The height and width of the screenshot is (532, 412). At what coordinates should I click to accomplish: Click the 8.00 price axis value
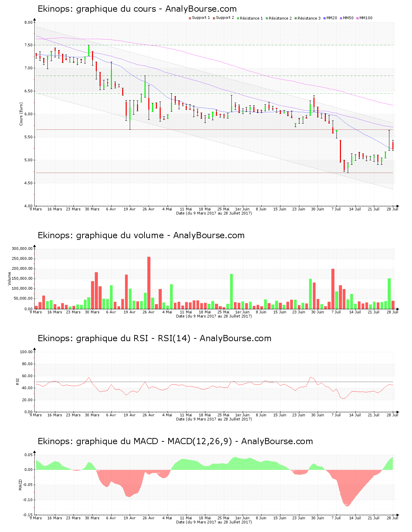click(28, 22)
